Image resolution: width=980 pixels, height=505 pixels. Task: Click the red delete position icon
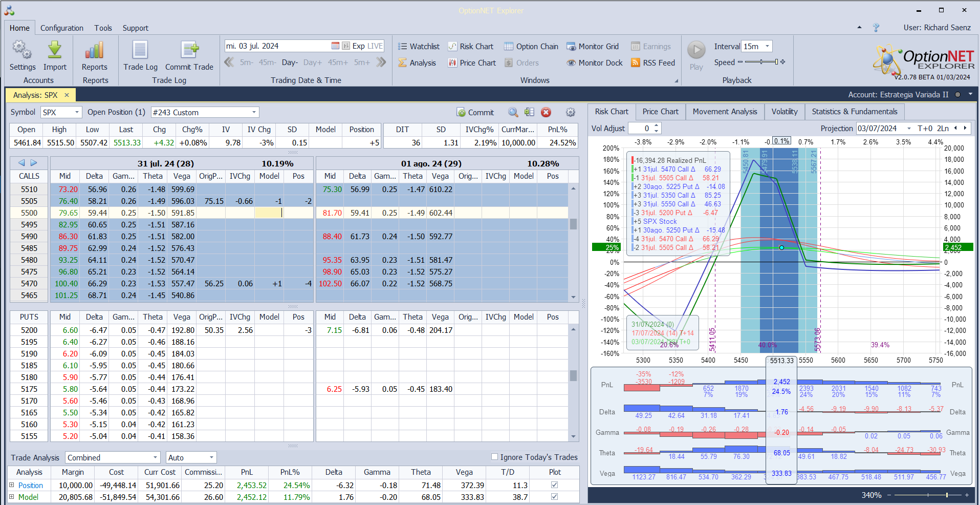click(x=546, y=112)
